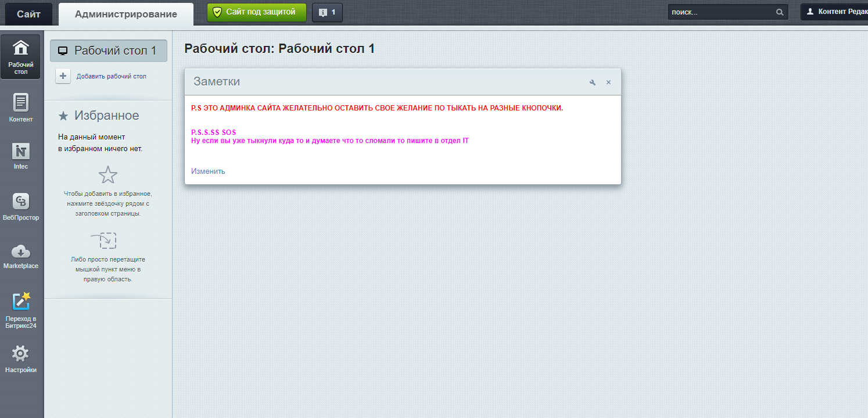Click the user profile icon
The height and width of the screenshot is (418, 868).
pos(810,12)
